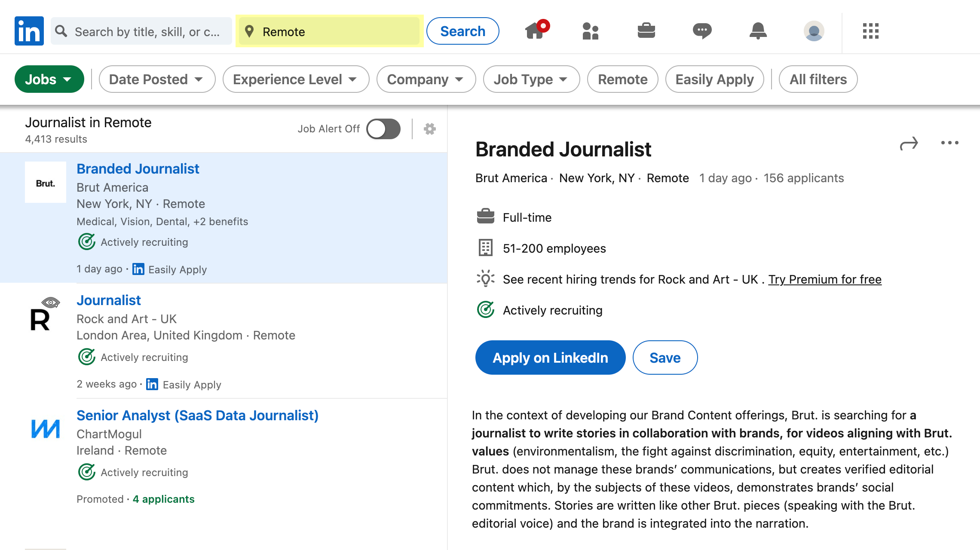Click recruiting icon under ChartMogul listing
Image resolution: width=980 pixels, height=550 pixels.
pos(87,472)
